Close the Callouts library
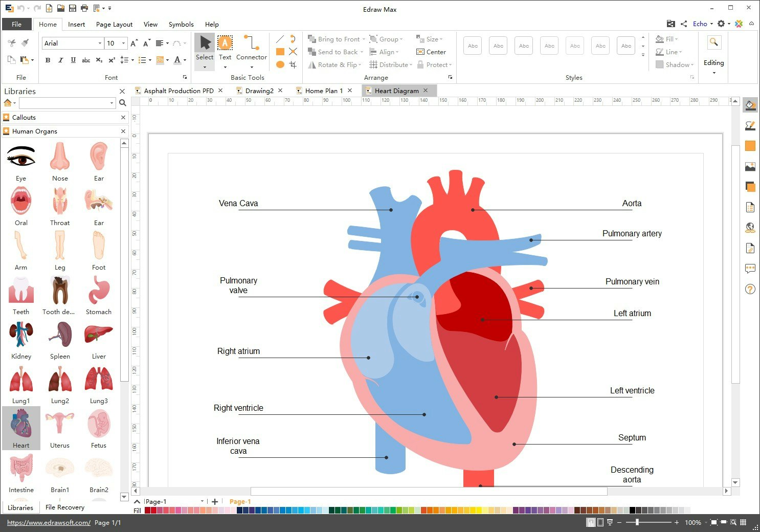The height and width of the screenshot is (532, 760). [x=123, y=118]
